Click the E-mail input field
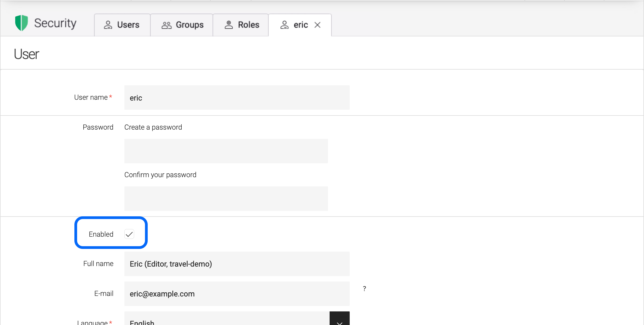The image size is (644, 325). [237, 294]
